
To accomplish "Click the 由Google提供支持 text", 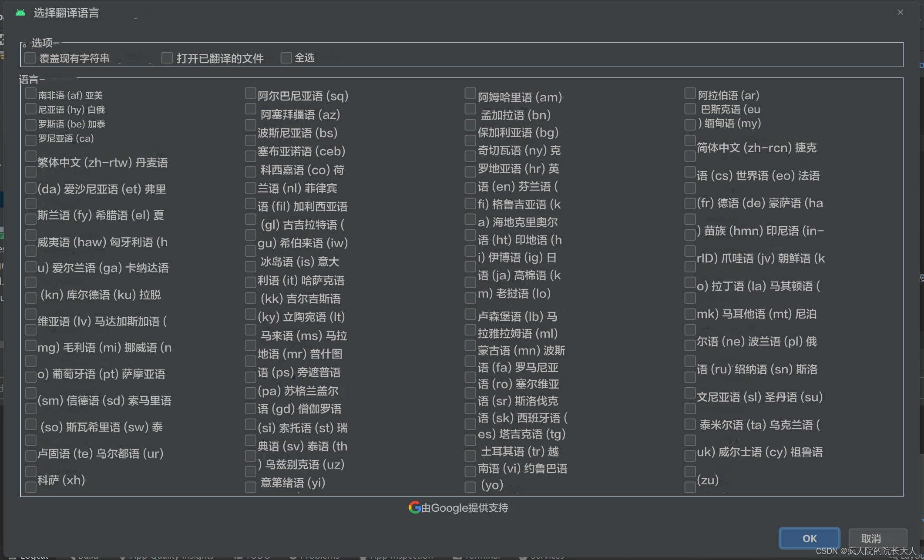I will pyautogui.click(x=464, y=508).
